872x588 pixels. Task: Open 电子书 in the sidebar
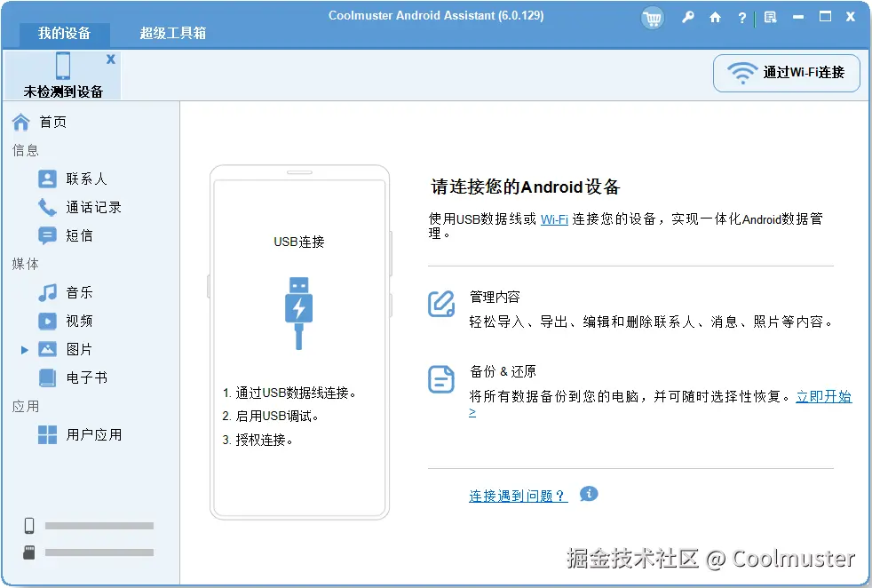tap(86, 377)
